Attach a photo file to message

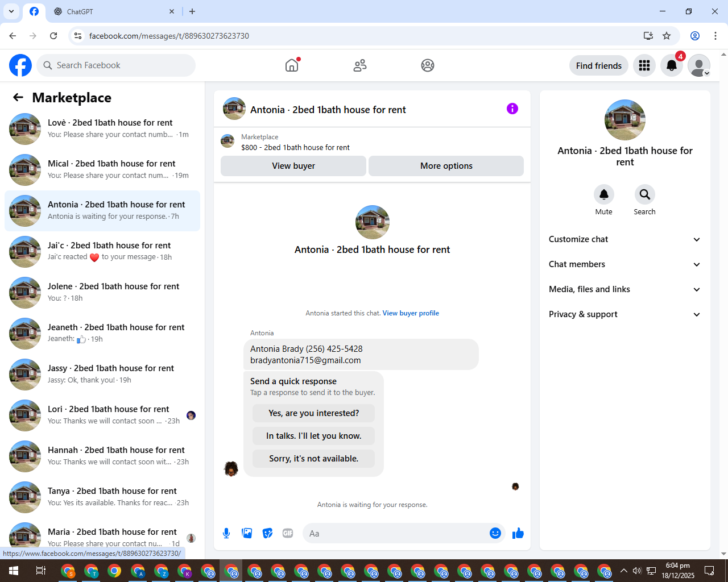coord(247,533)
